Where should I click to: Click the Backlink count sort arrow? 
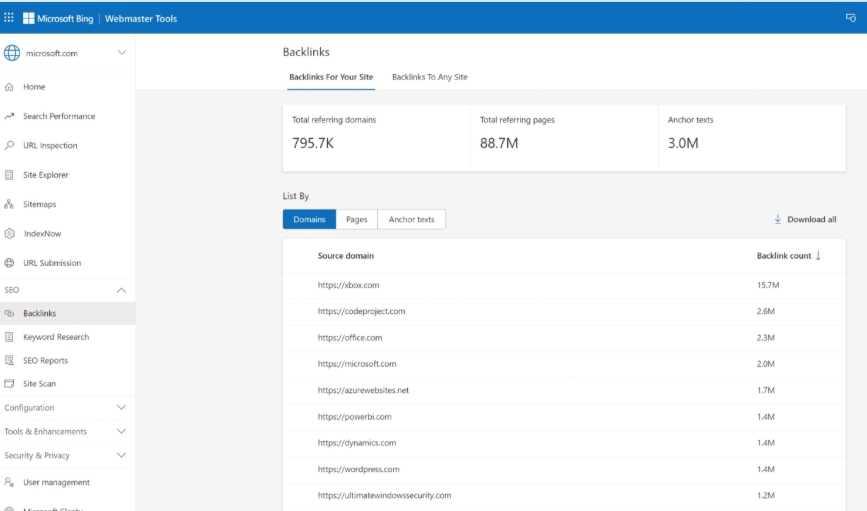tap(818, 256)
